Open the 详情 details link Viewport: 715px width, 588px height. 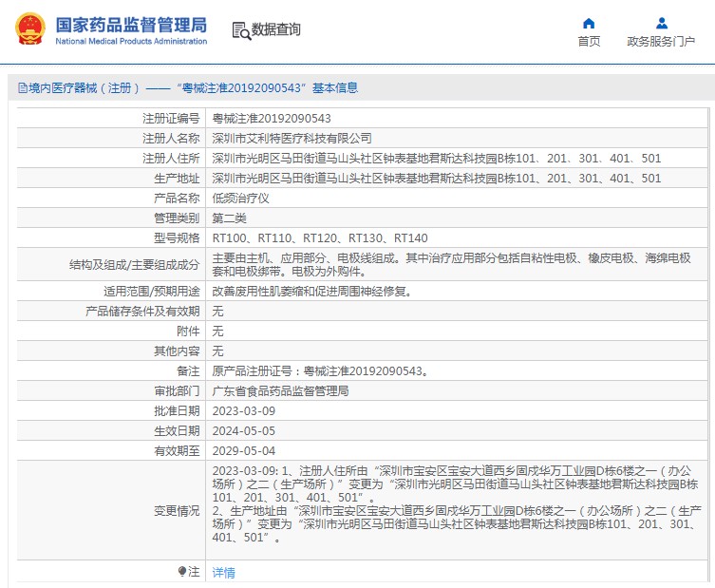coord(223,572)
